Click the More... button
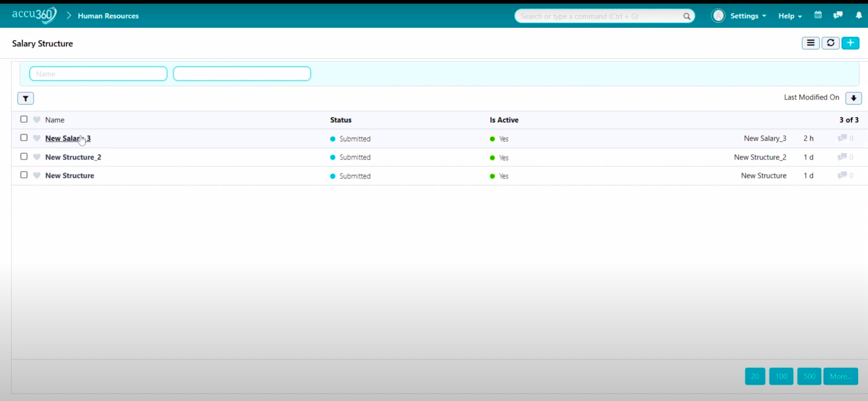Viewport: 868px width, 401px height. (x=841, y=376)
